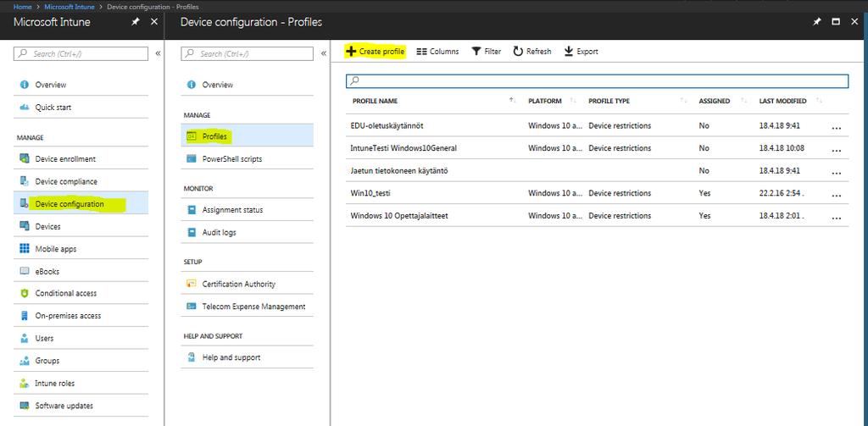
Task: Click the Quick start icon
Action: (x=25, y=108)
